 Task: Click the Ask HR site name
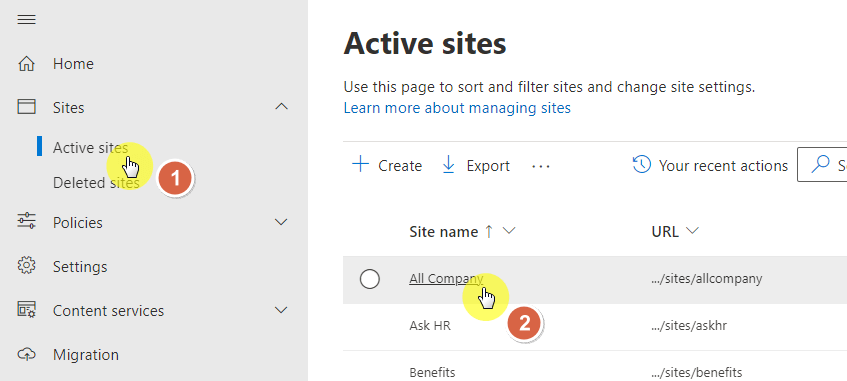[x=430, y=326]
